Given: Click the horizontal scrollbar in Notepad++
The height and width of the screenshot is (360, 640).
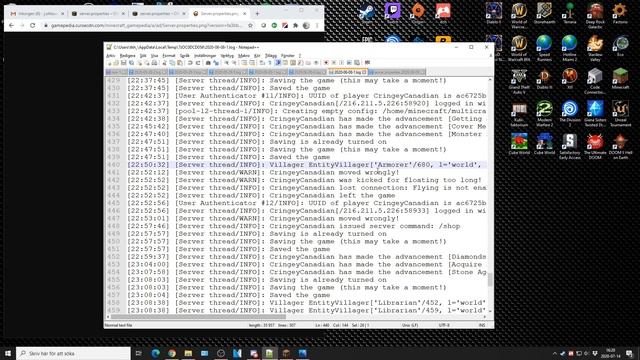Looking at the screenshot, I should click(x=198, y=316).
